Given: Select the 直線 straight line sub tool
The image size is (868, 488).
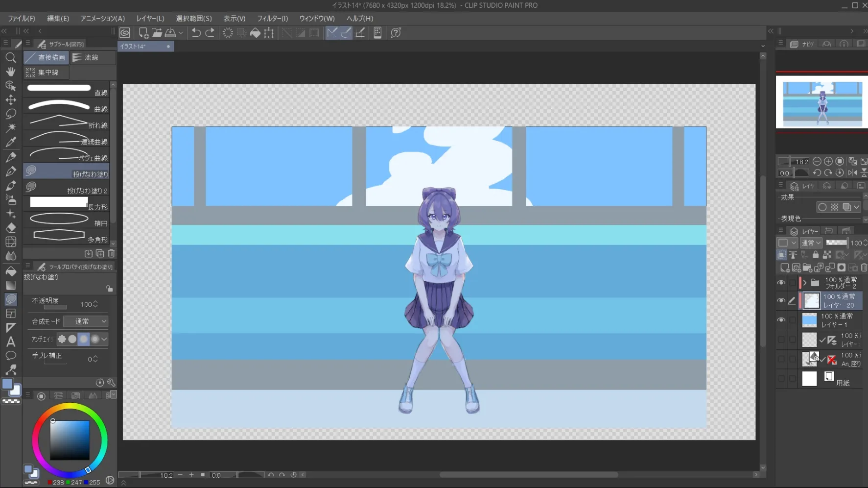Looking at the screenshot, I should tap(67, 89).
